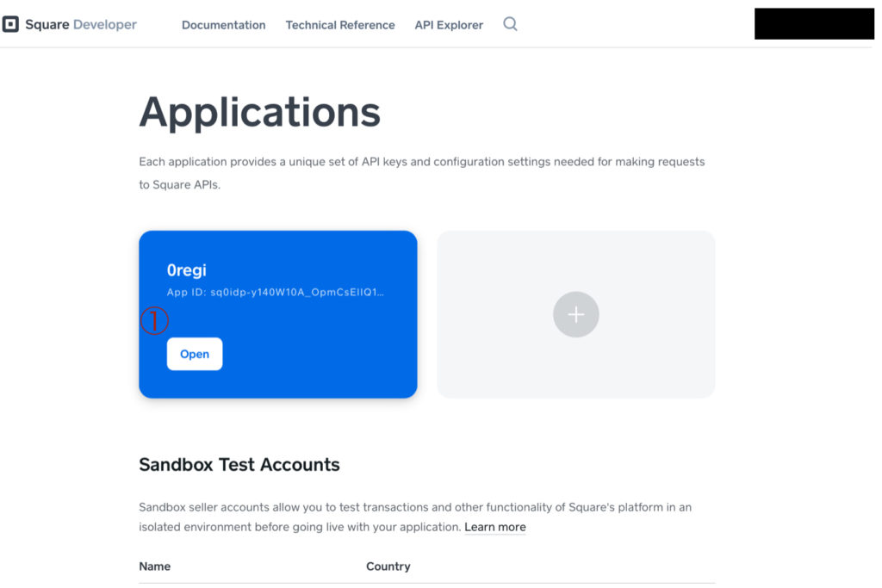Click the Square Developer brand text
Screen dimensions: 882x588
pos(81,25)
